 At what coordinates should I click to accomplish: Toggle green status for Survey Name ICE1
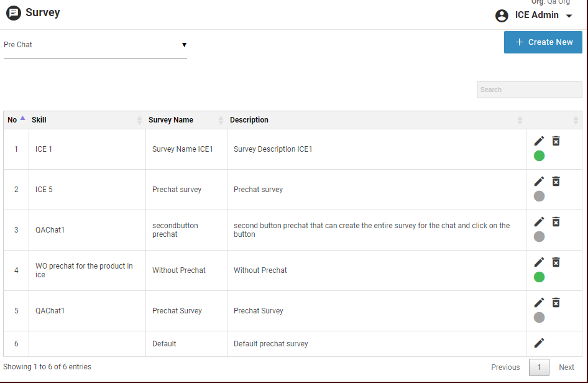[x=539, y=155]
